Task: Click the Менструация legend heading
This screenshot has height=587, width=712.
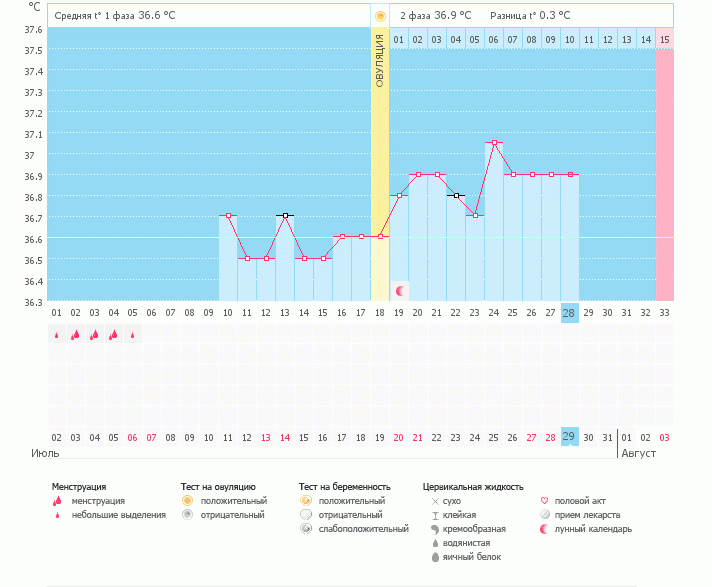Action: 79,487
